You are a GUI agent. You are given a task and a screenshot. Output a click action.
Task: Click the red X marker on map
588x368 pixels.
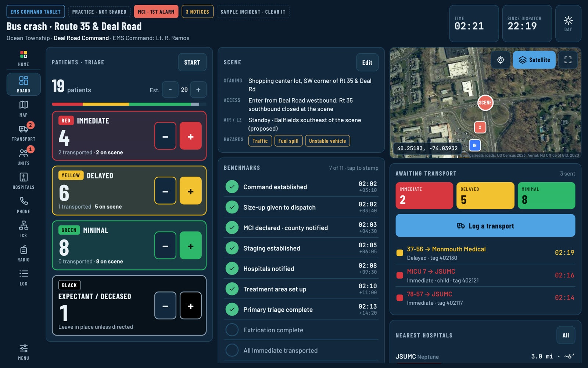[x=480, y=127]
